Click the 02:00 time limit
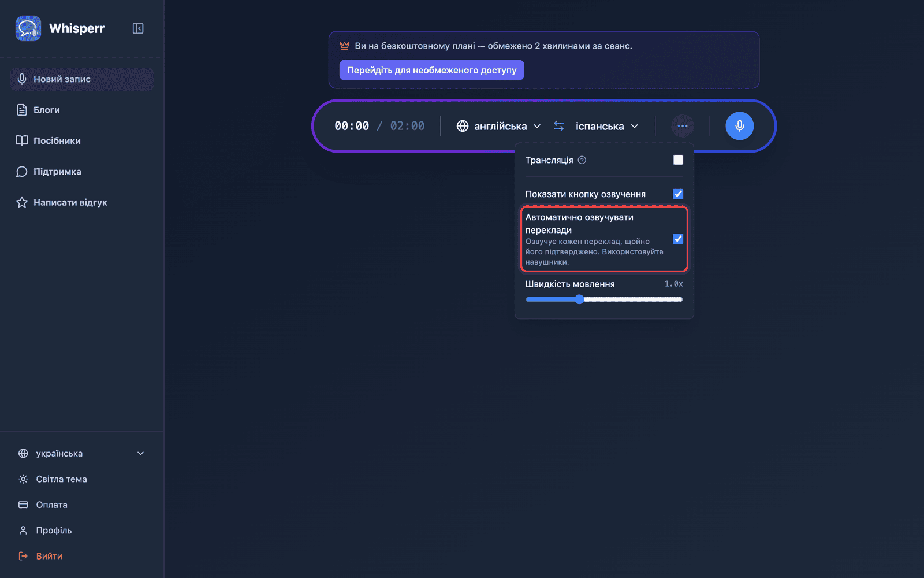Image resolution: width=924 pixels, height=578 pixels. tap(407, 126)
